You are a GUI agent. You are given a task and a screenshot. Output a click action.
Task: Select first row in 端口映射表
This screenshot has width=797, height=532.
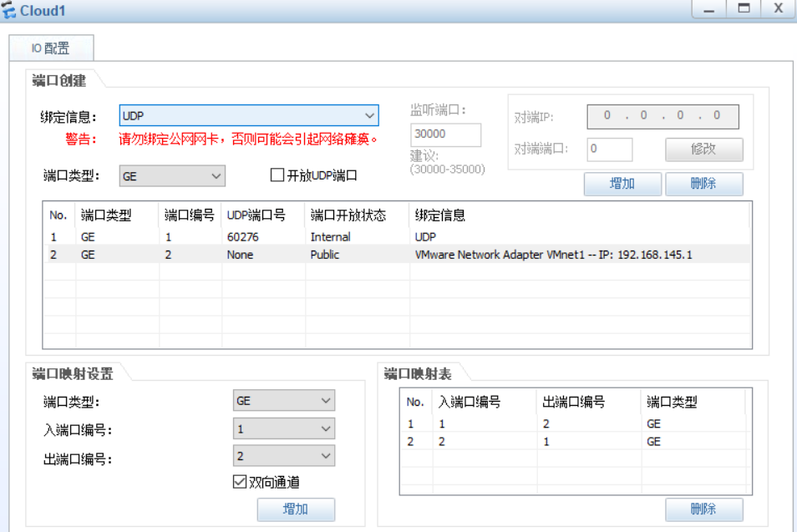tap(575, 424)
